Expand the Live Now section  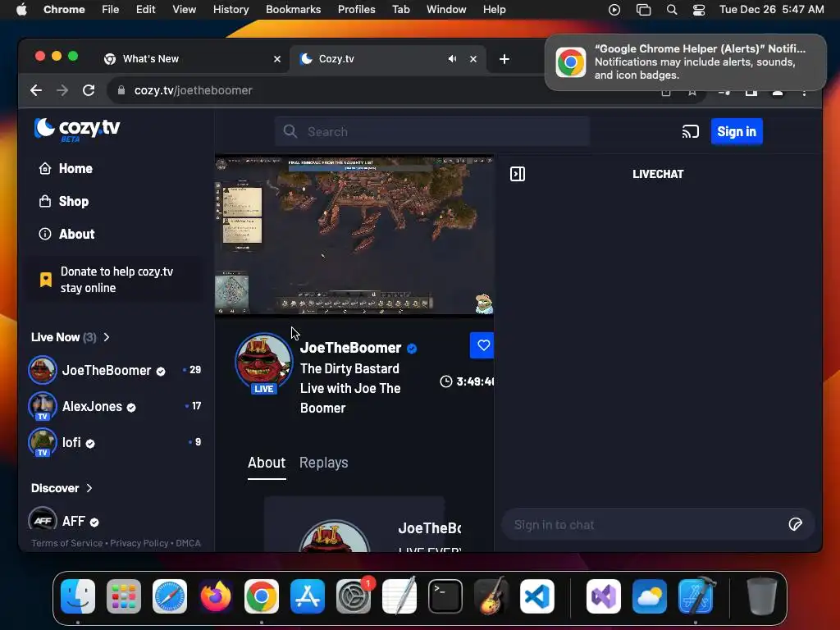[71, 337]
